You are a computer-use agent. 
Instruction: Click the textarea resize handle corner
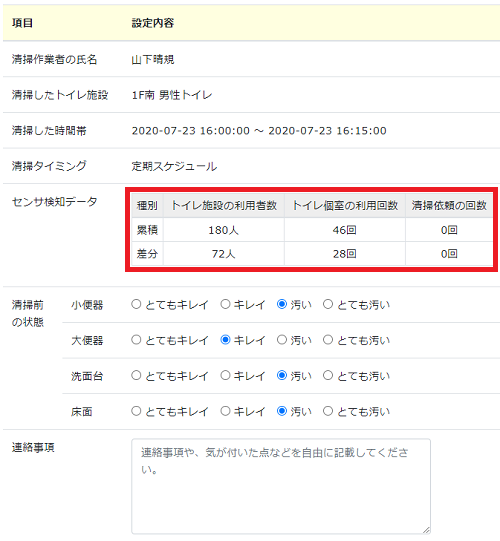tap(427, 530)
